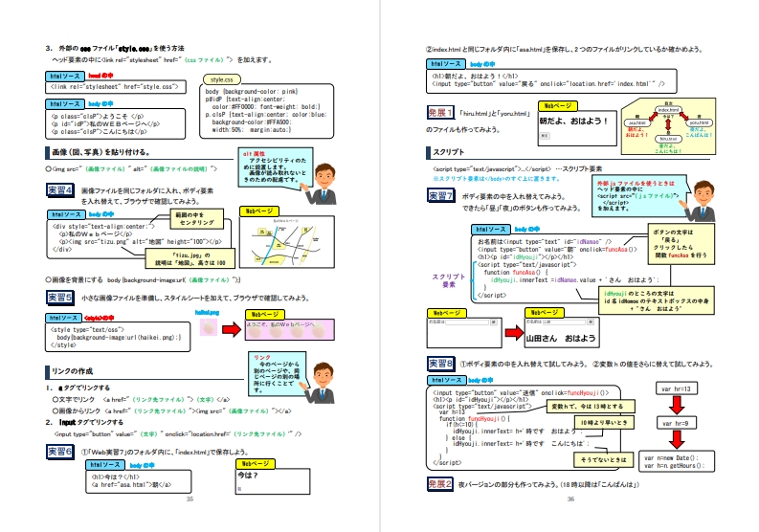Click the 「tizu.jpg」の説明は「地図」 callout
This screenshot has width=759, height=532.
coord(190,258)
